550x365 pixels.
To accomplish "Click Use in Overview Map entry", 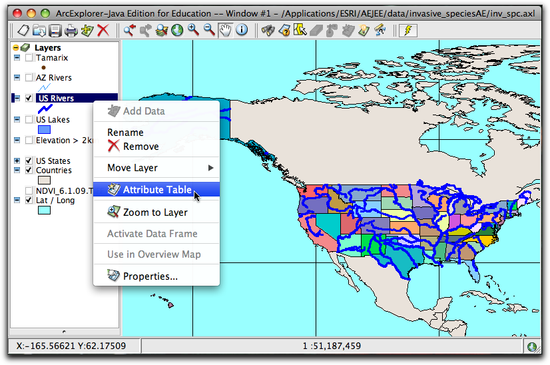I will point(156,255).
